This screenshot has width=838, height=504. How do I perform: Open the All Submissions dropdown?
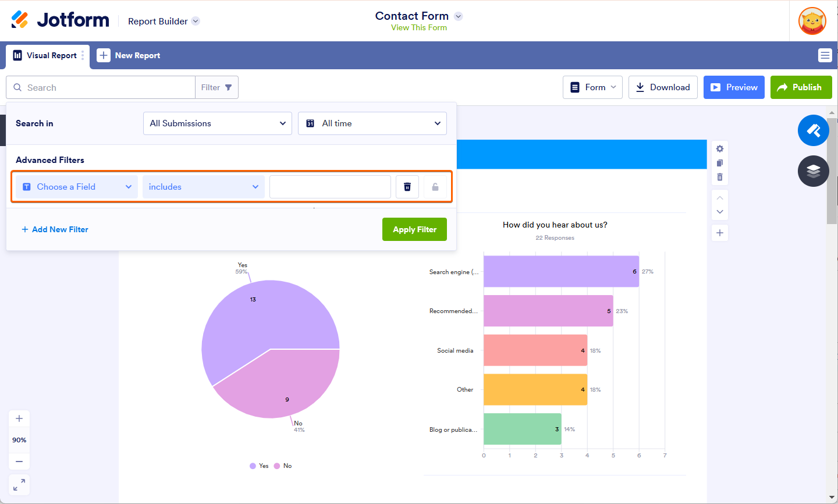click(218, 123)
